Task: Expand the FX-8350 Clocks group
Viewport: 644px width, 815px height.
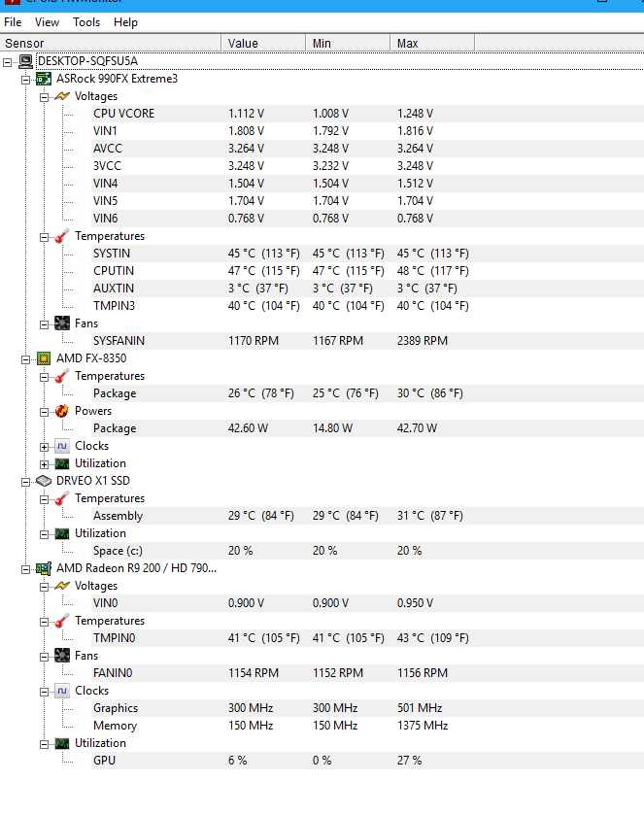Action: pos(44,447)
